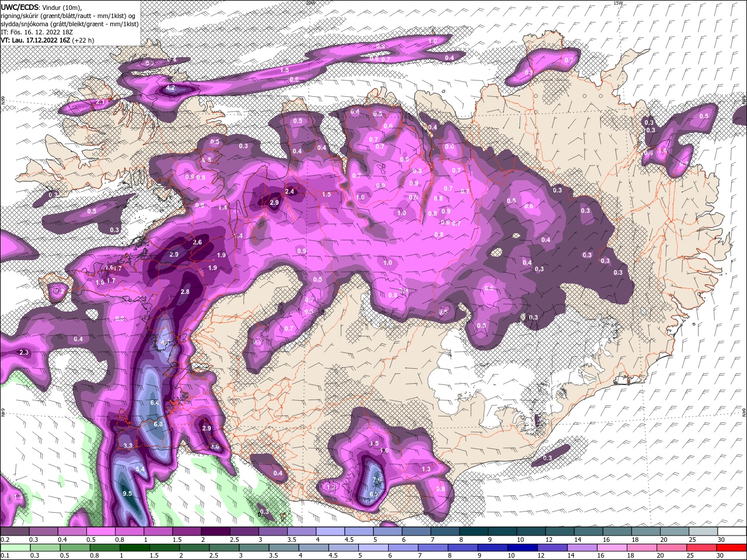Click the red swatch ending lower legend

(x=732, y=548)
